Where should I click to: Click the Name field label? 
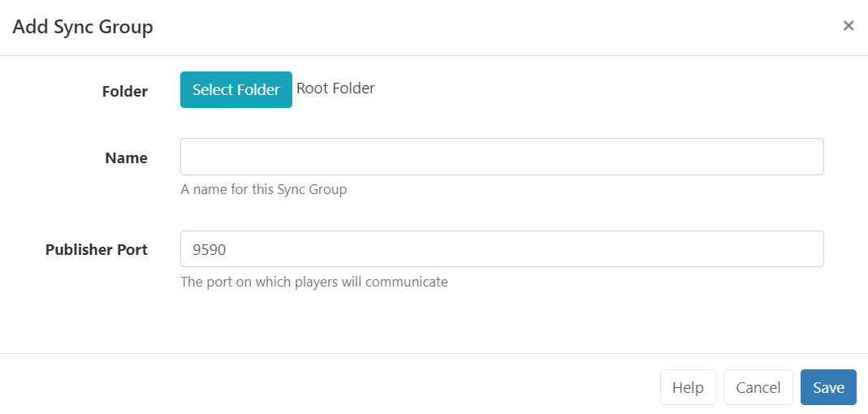127,158
